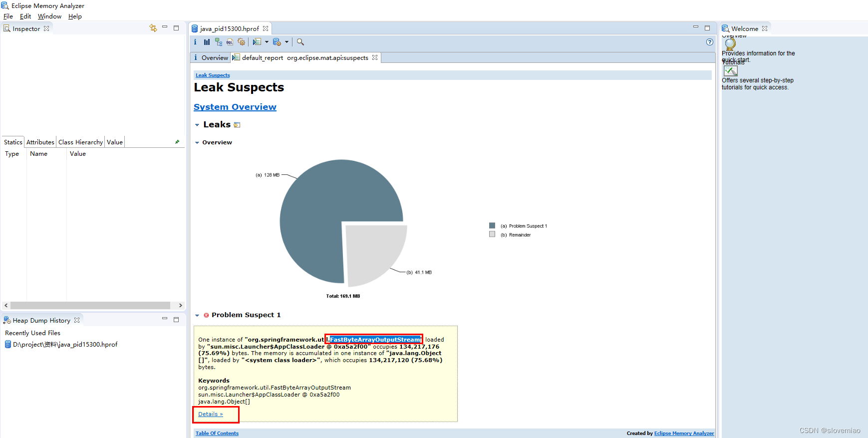Click the Name column header
The image size is (868, 438).
pyautogui.click(x=46, y=154)
